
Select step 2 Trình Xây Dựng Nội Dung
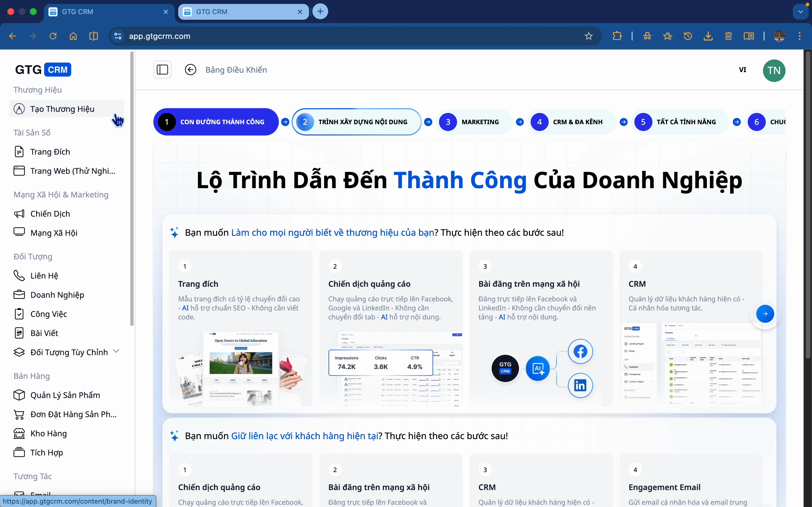(356, 122)
